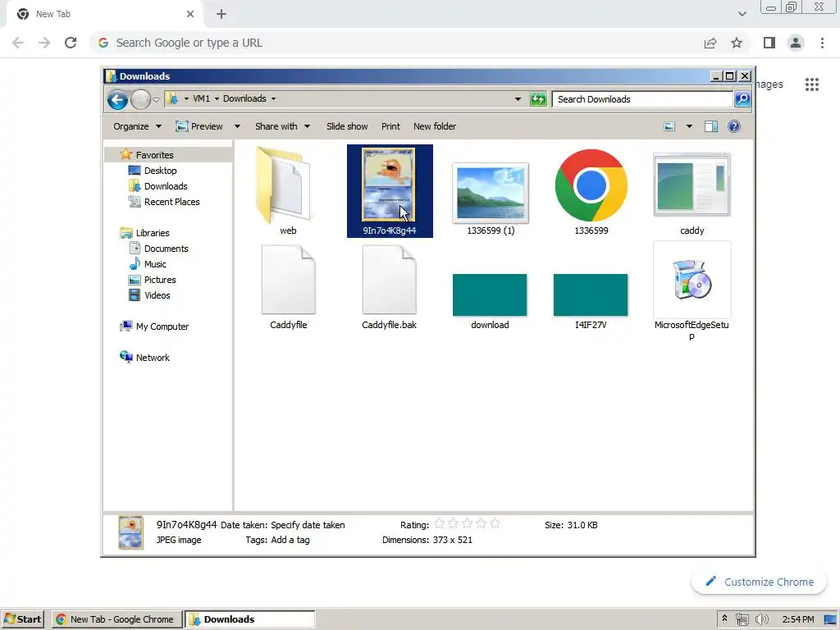Viewport: 840px width, 630px height.
Task: Click Specify date taken in details pane
Action: (308, 525)
